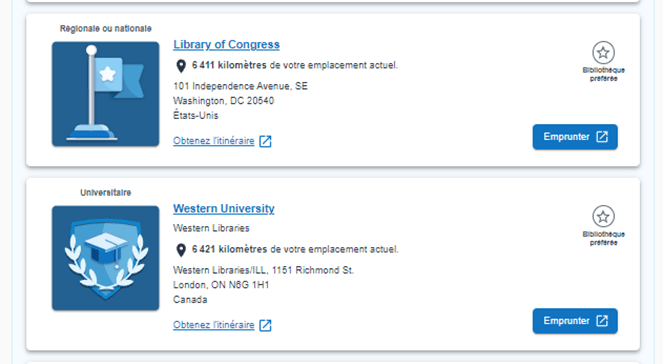Open the Library of Congress link

click(226, 44)
